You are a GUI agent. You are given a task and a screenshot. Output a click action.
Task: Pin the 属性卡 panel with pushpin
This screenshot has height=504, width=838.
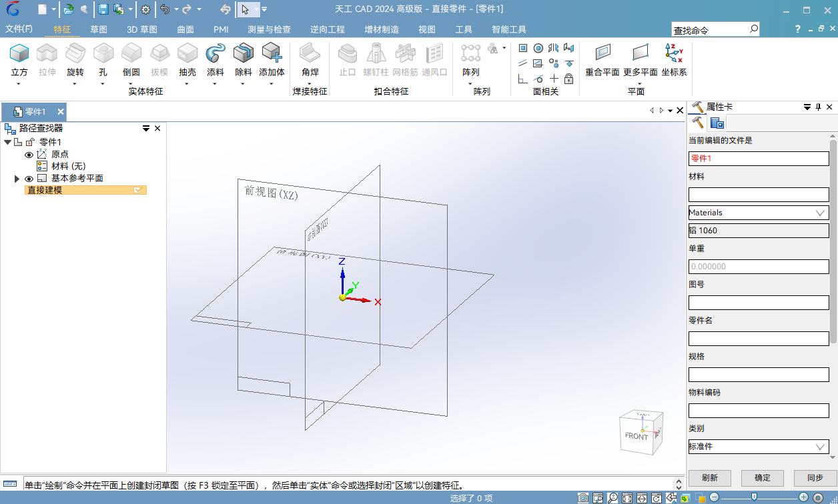pos(819,107)
